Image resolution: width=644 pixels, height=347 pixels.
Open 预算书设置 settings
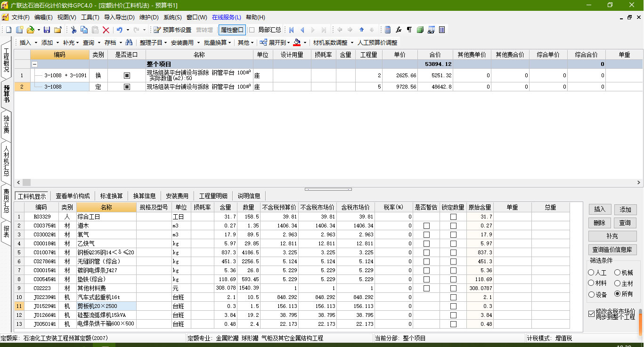(x=172, y=30)
